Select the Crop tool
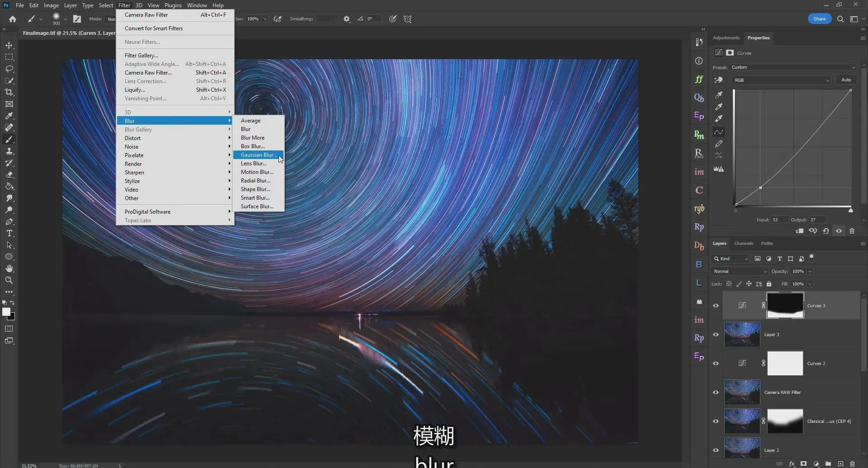 [9, 92]
